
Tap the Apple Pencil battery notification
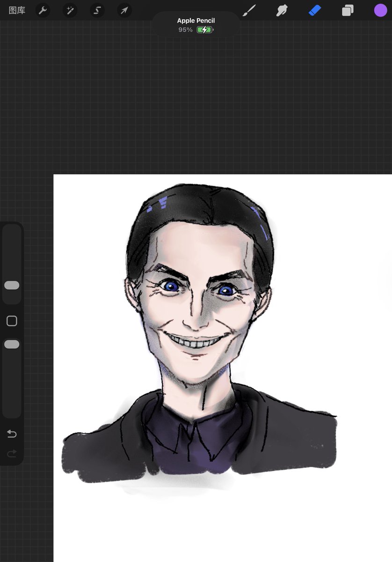[196, 25]
